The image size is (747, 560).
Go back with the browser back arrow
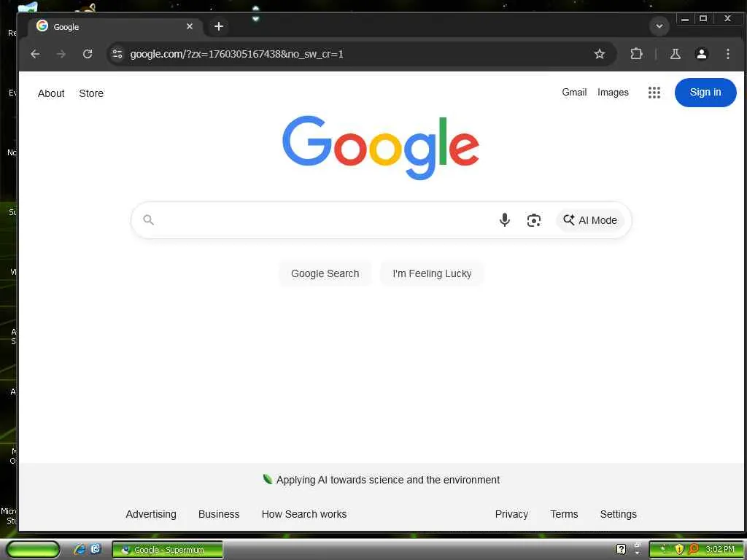coord(35,54)
